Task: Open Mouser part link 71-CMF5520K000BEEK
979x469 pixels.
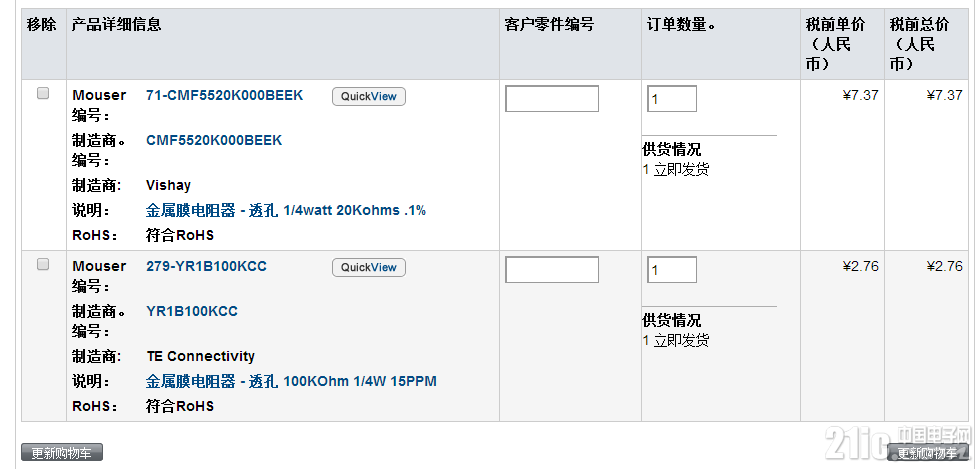Action: coord(224,96)
